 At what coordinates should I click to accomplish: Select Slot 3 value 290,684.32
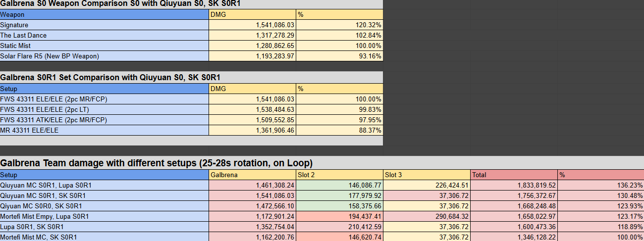(x=427, y=216)
